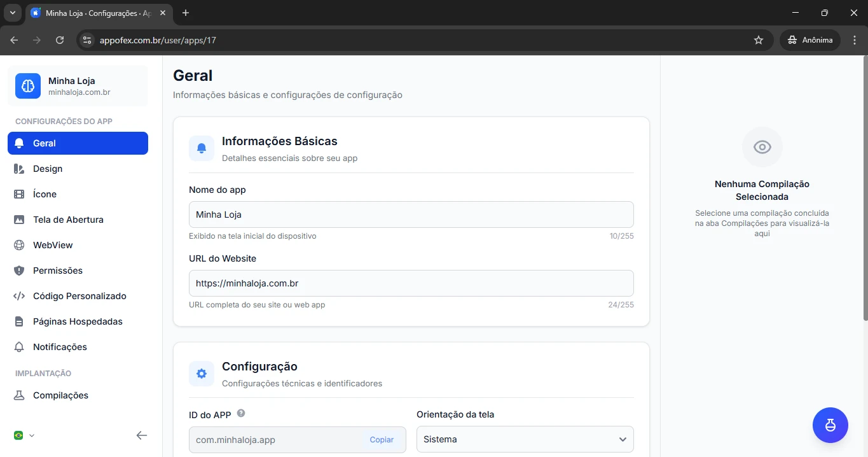Click the URL do Website input
Screen dimensions: 868x457
click(x=411, y=283)
